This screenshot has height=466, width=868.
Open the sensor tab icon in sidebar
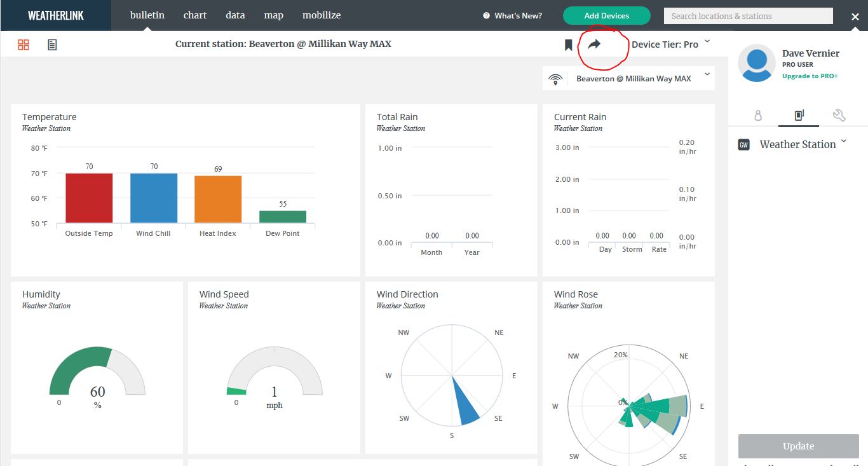[758, 116]
